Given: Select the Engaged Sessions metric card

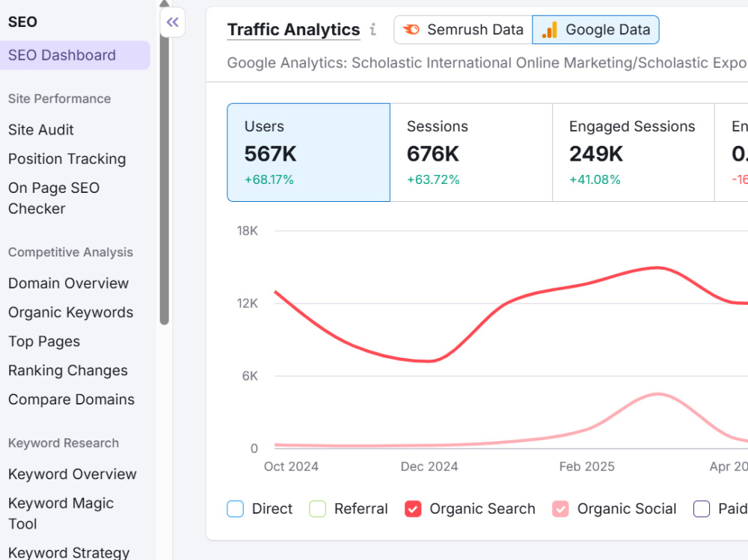Looking at the screenshot, I should 634,153.
